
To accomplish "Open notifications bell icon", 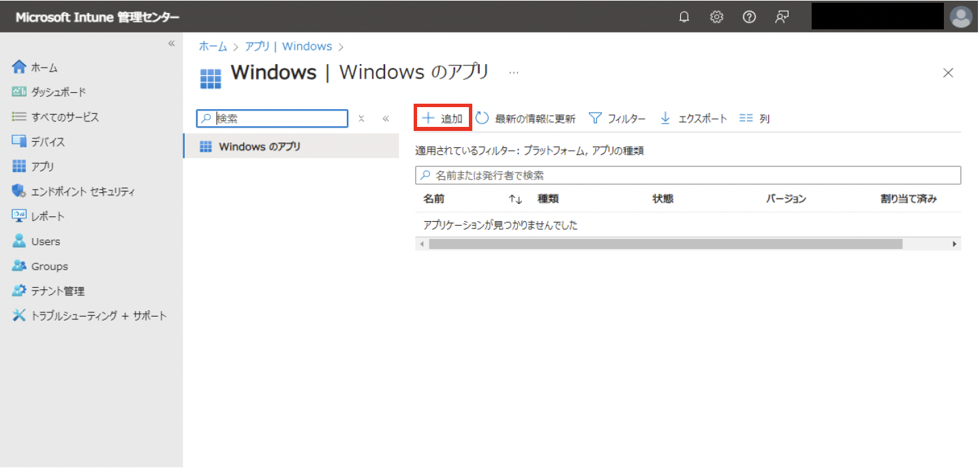I will (x=684, y=18).
